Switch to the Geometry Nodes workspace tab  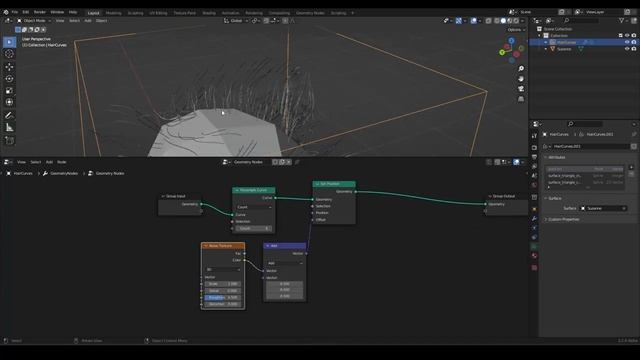(310, 13)
